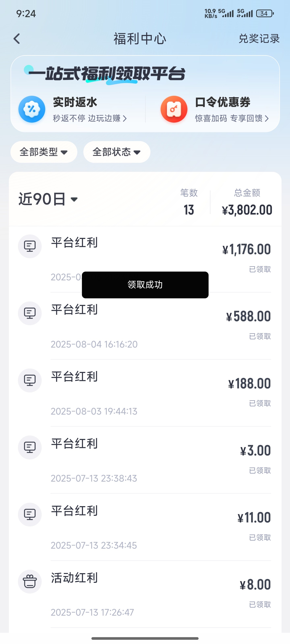Open the 全部状态 filter dropdown
Screen dimensions: 290x644
117,152
